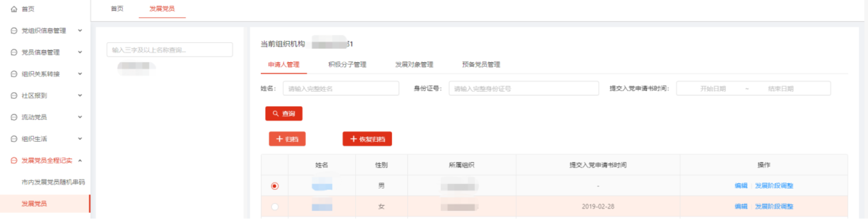Click the 党组织信息管理 sidebar icon

coord(14,31)
